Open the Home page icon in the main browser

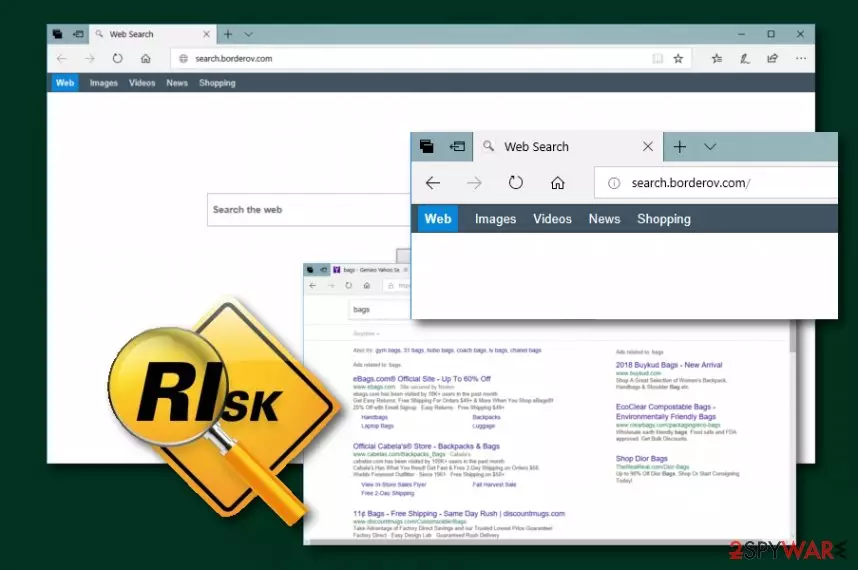pyautogui.click(x=146, y=59)
